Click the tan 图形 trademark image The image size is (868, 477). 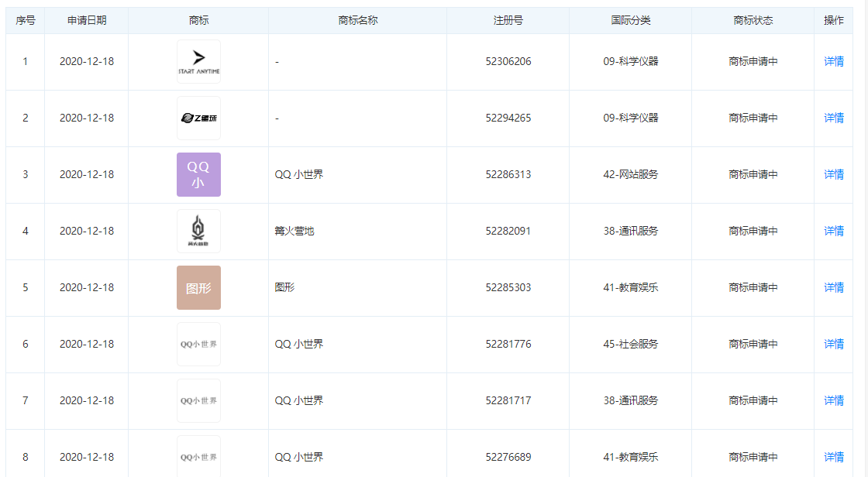(x=198, y=288)
